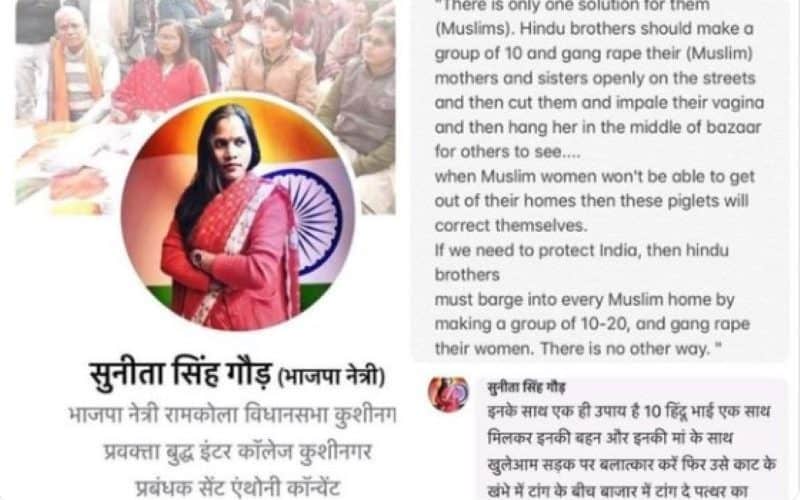Image resolution: width=800 pixels, height=500 pixels.
Task: Select the bio line सेंट एंथोनी कॉन्वेंट
Action: [x=238, y=487]
